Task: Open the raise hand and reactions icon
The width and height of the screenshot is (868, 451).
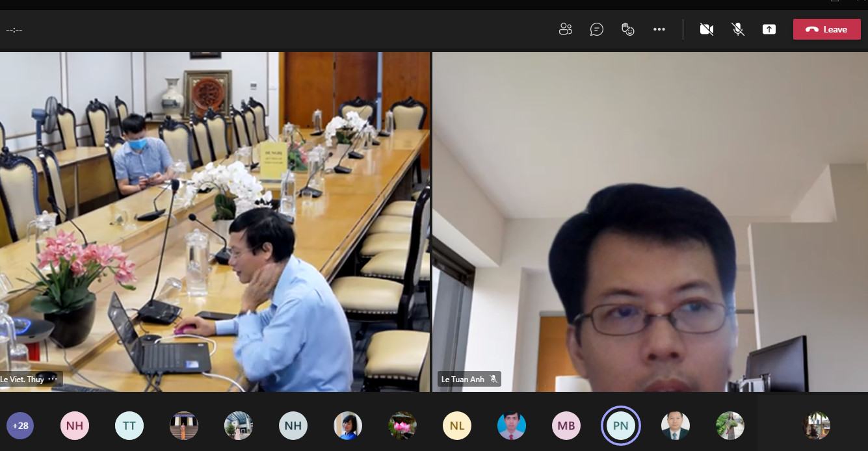Action: (627, 29)
